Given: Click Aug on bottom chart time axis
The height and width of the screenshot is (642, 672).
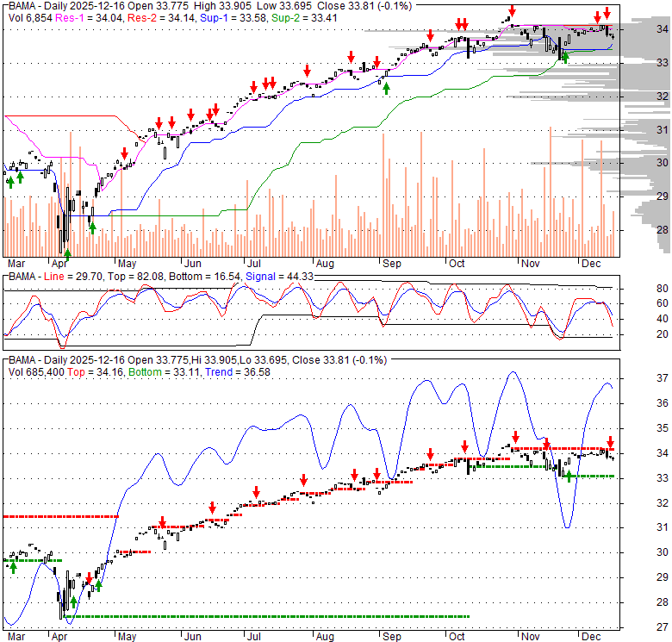Looking at the screenshot, I should pyautogui.click(x=325, y=637).
